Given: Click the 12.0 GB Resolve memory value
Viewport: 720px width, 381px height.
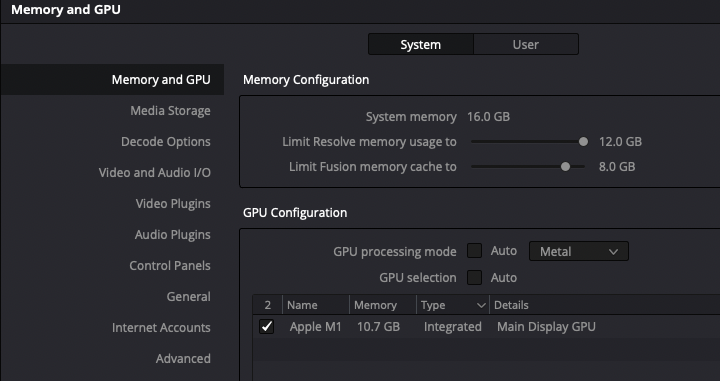Looking at the screenshot, I should (x=620, y=142).
